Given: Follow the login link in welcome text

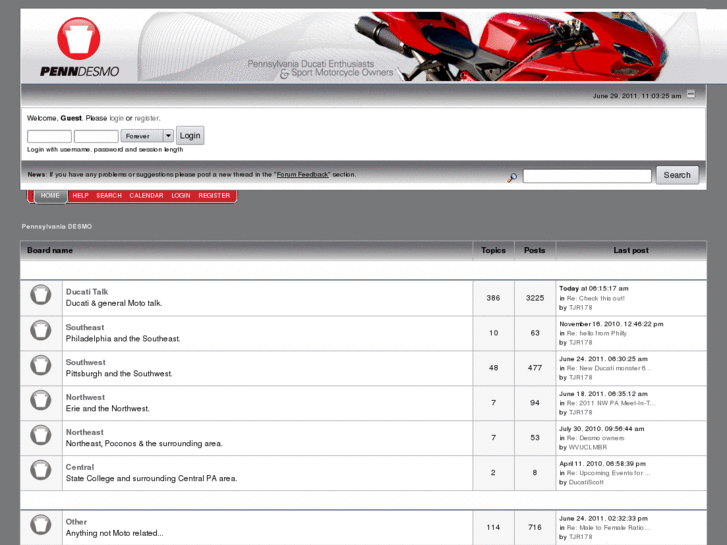Looking at the screenshot, I should 116,118.
